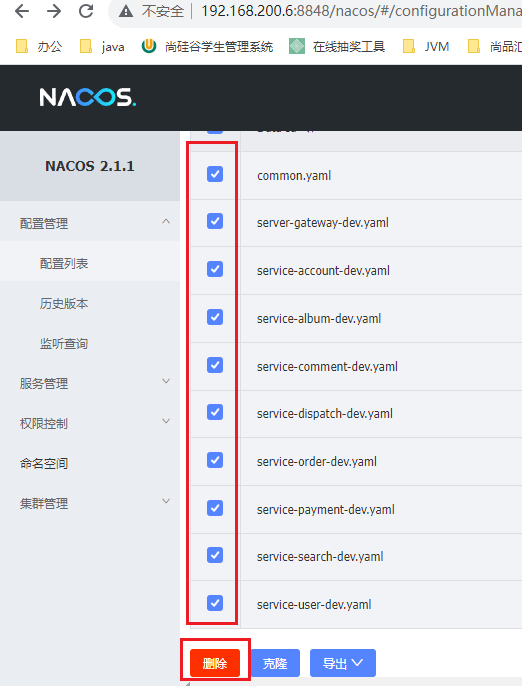This screenshot has height=686, width=522.
Task: Click the not-secure warning triangle icon
Action: tap(126, 11)
